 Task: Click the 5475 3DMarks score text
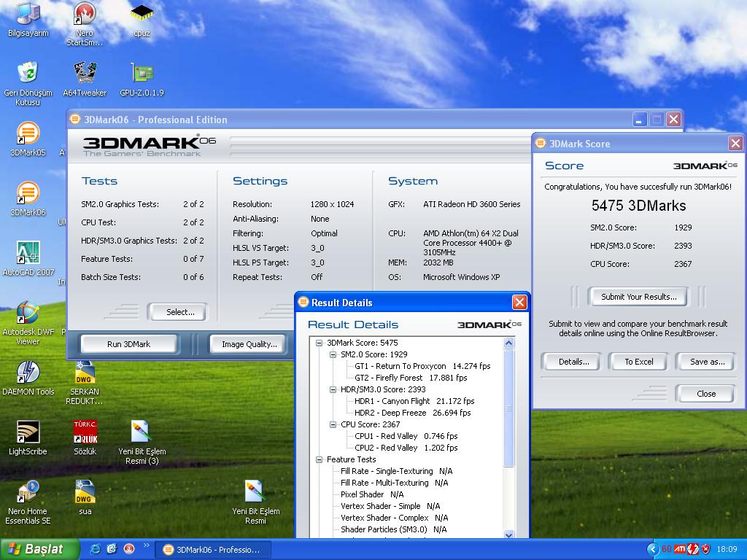coord(638,205)
